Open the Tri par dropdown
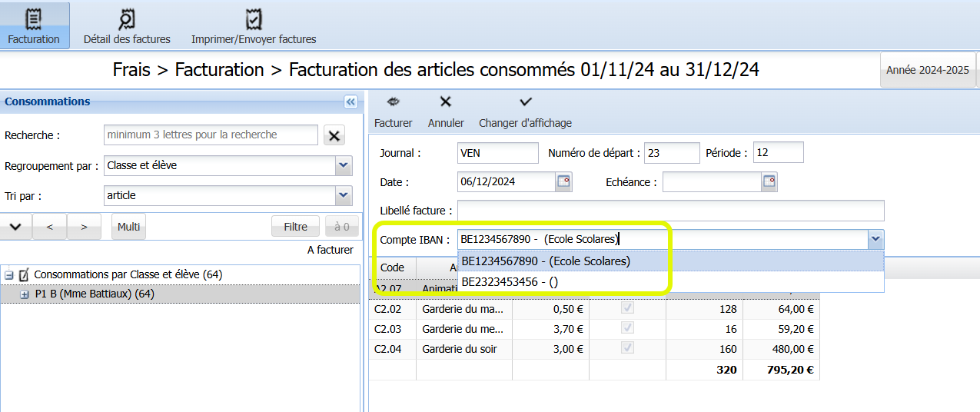 344,195
